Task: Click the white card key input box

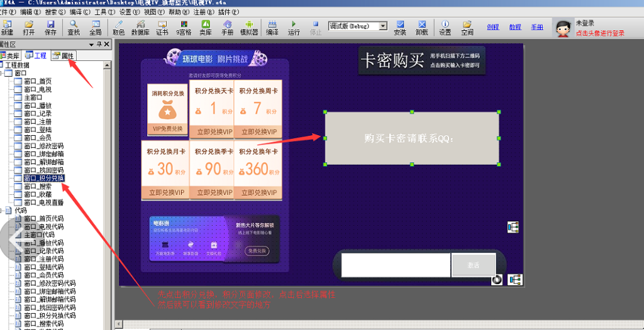Action: pyautogui.click(x=396, y=265)
